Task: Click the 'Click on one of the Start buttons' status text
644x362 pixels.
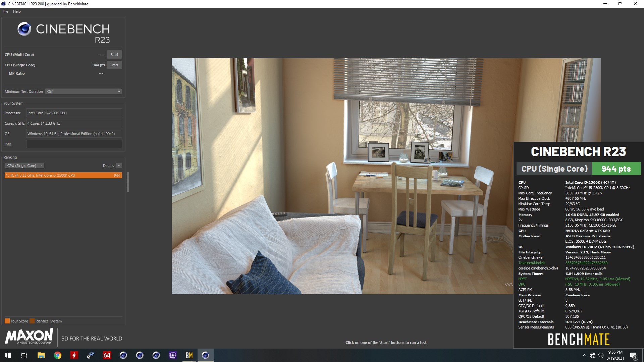Action: click(x=386, y=343)
